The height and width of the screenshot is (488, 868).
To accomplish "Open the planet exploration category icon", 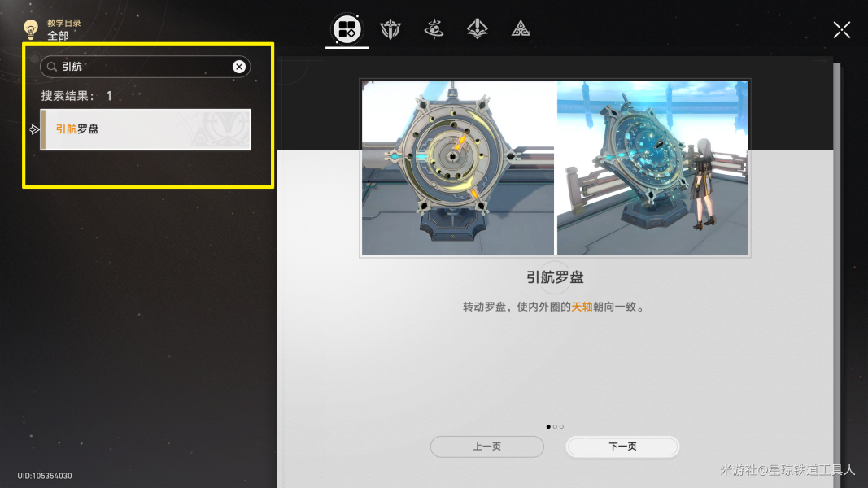I will (x=434, y=28).
